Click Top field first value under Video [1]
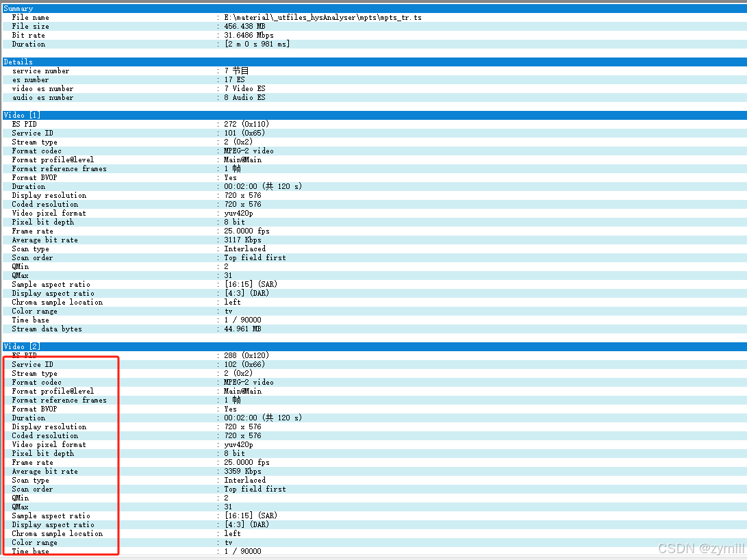The width and height of the screenshot is (747, 560). pyautogui.click(x=255, y=257)
